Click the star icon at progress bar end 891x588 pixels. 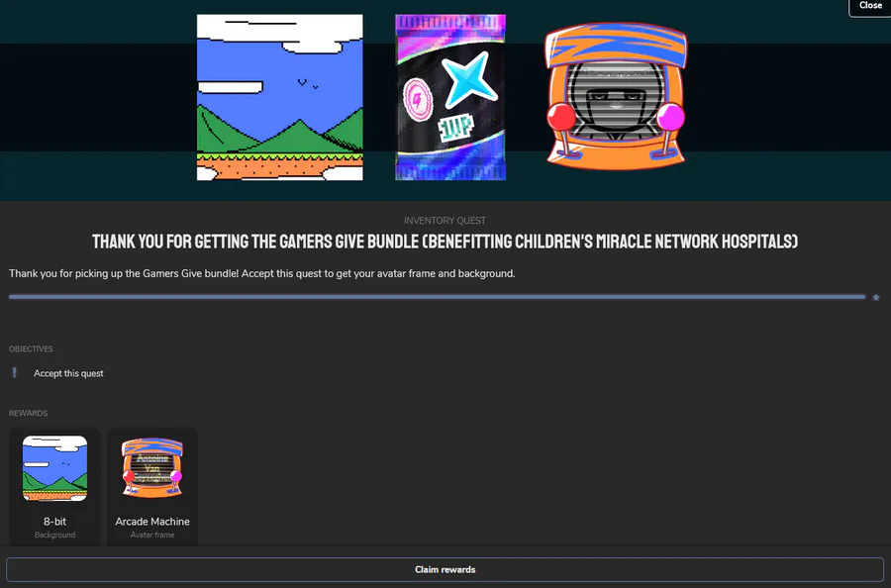tap(876, 297)
